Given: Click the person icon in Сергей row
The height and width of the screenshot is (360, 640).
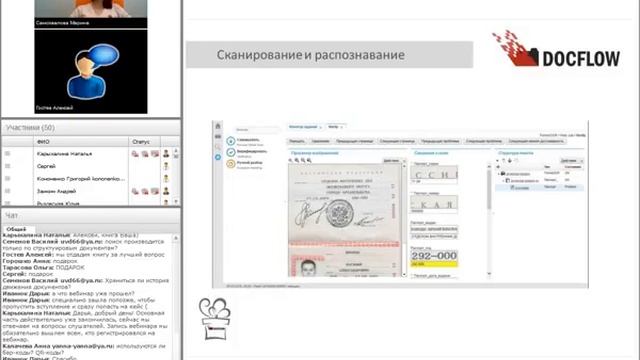Looking at the screenshot, I should click(x=166, y=166).
